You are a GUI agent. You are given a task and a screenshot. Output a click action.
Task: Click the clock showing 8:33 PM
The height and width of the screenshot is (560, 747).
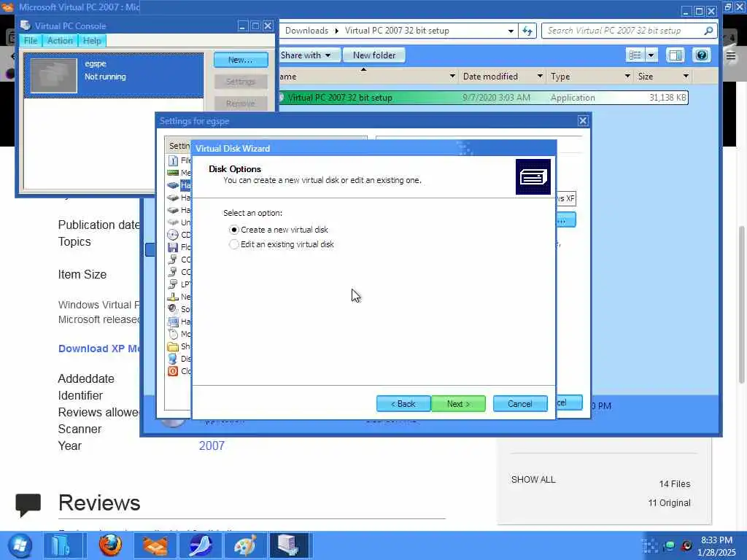click(716, 540)
